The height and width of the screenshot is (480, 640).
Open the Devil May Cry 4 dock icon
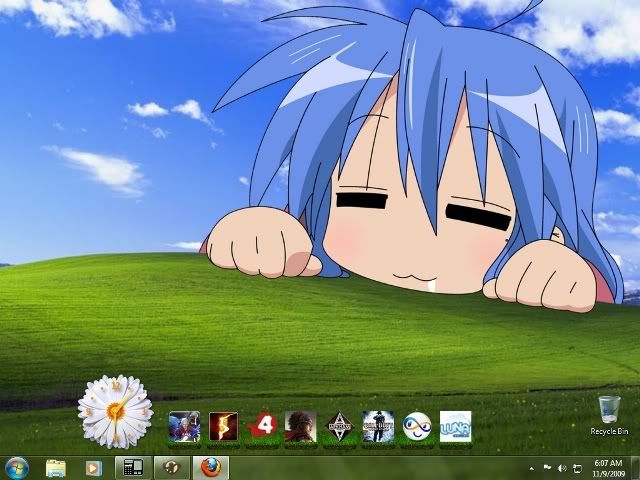point(184,426)
